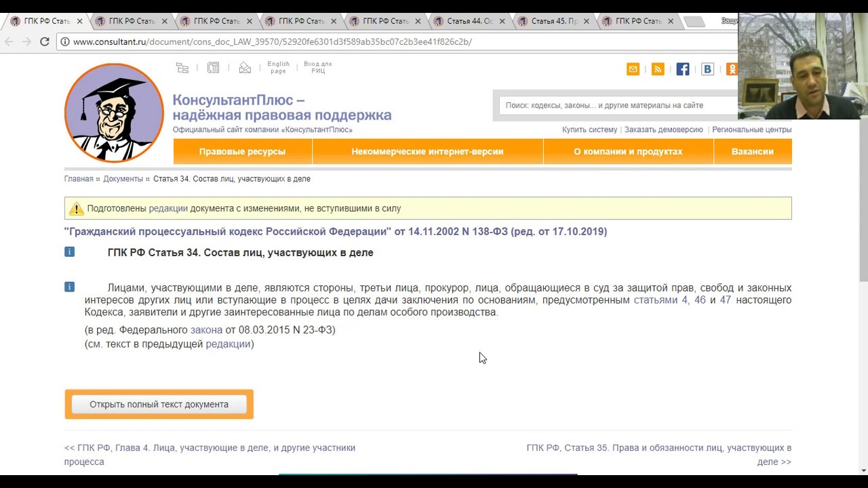The height and width of the screenshot is (488, 868).
Task: Switch to the last ГПК РФ tab
Action: pyautogui.click(x=639, y=21)
